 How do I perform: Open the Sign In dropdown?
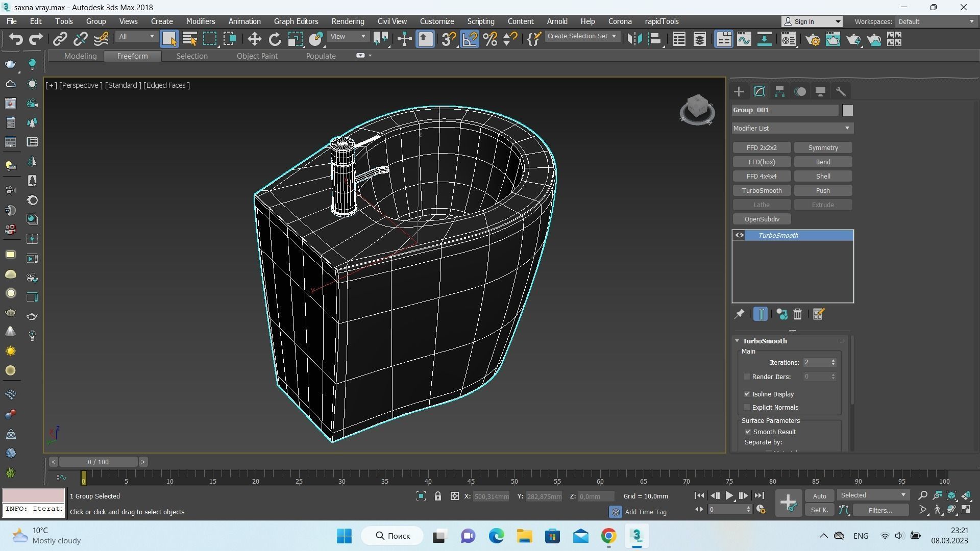click(812, 21)
